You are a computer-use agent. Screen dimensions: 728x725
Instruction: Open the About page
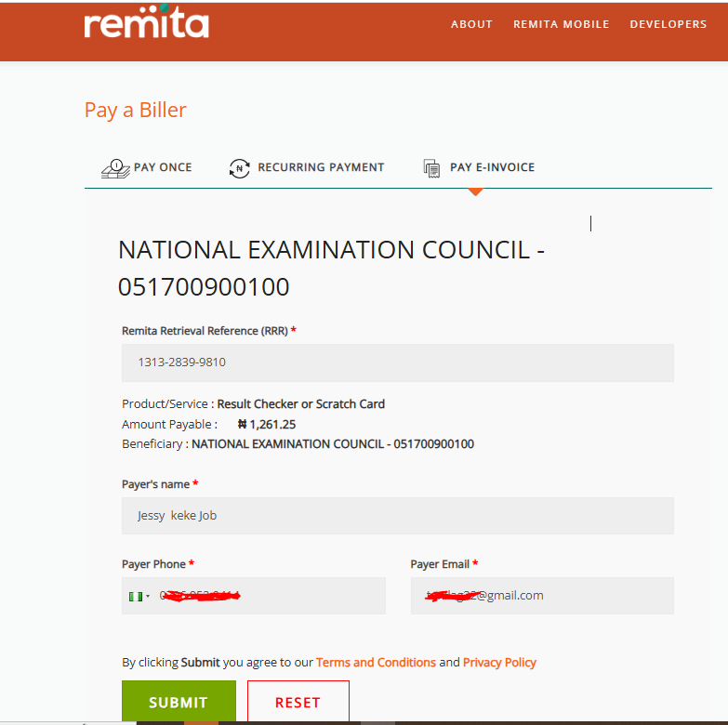point(471,24)
